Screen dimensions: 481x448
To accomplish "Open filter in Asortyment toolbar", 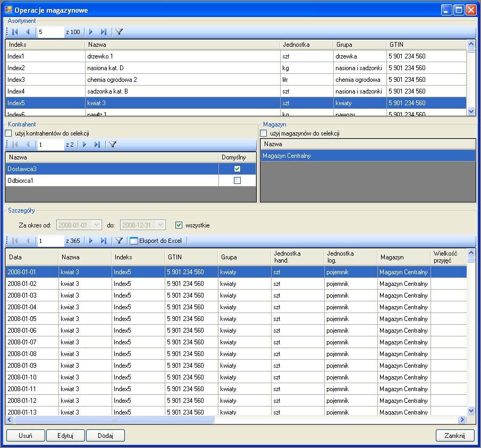I will tap(119, 32).
